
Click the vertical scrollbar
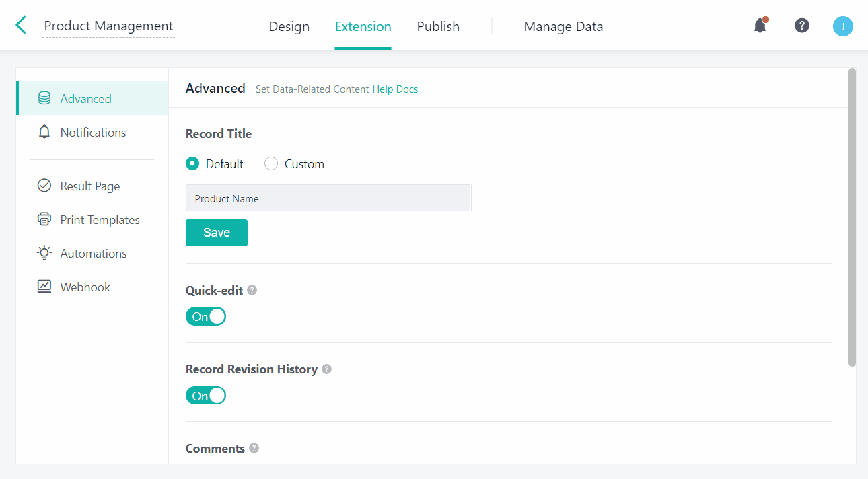[852, 217]
